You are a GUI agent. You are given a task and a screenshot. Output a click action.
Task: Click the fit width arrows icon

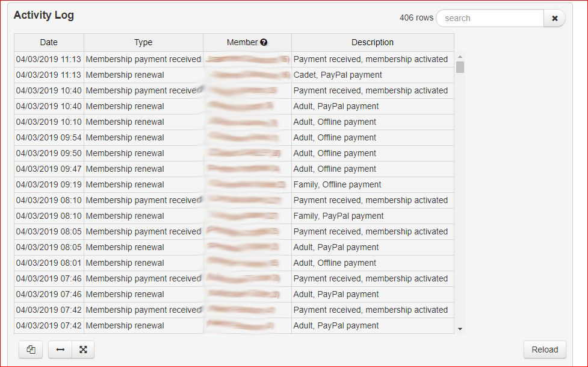(x=60, y=350)
